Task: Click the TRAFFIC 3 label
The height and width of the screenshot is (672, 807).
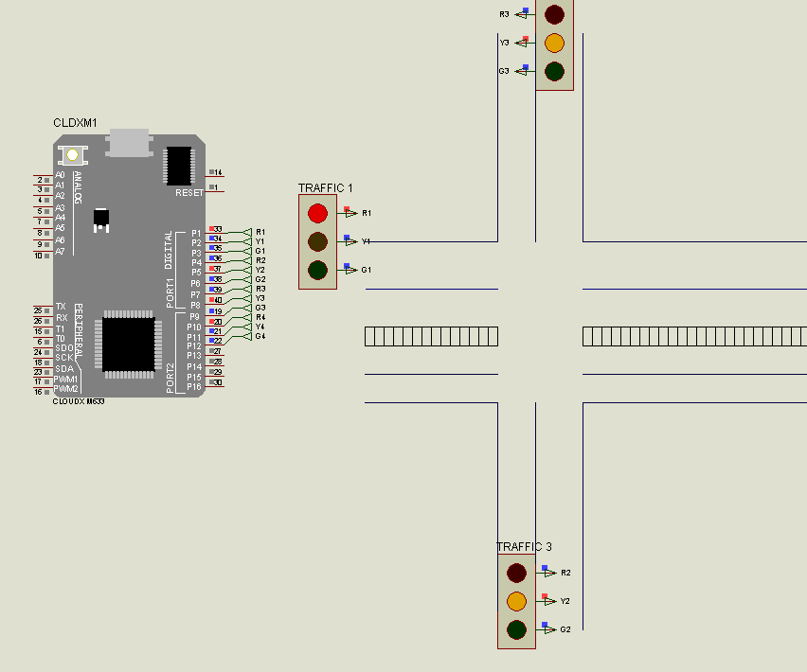Action: pyautogui.click(x=524, y=546)
